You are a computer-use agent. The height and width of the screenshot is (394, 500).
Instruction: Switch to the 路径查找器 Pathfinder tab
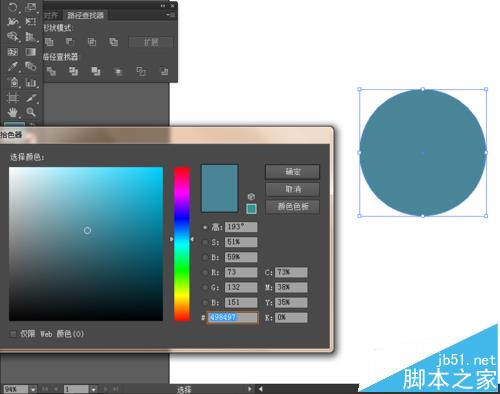click(x=85, y=15)
